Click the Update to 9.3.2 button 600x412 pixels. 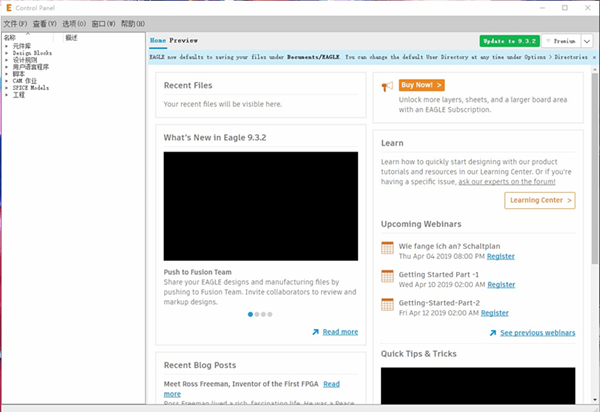pyautogui.click(x=510, y=41)
